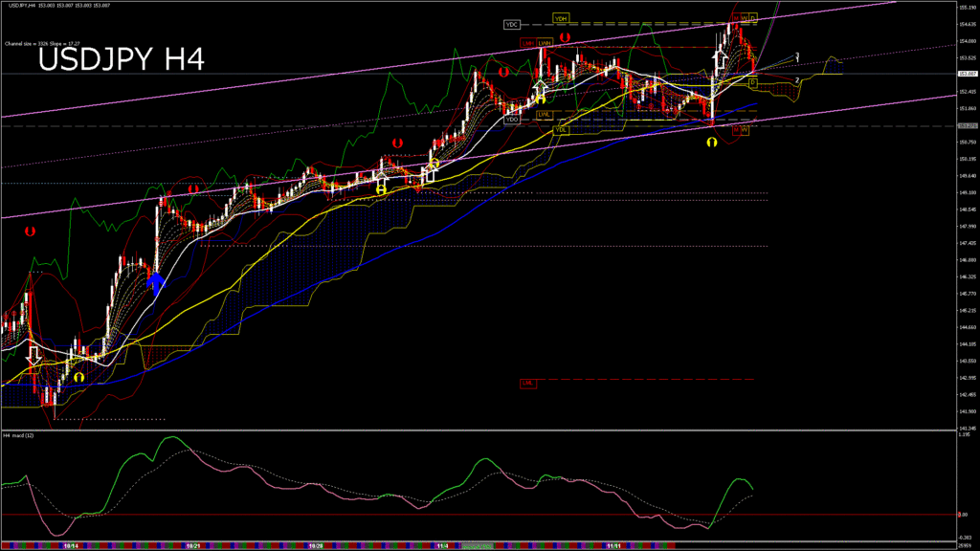The image size is (980, 551).
Task: Select the lower W box near channel bottom
Action: [745, 130]
